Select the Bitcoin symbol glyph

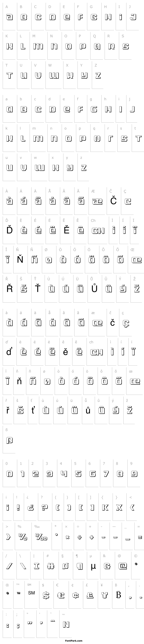click(x=118, y=595)
